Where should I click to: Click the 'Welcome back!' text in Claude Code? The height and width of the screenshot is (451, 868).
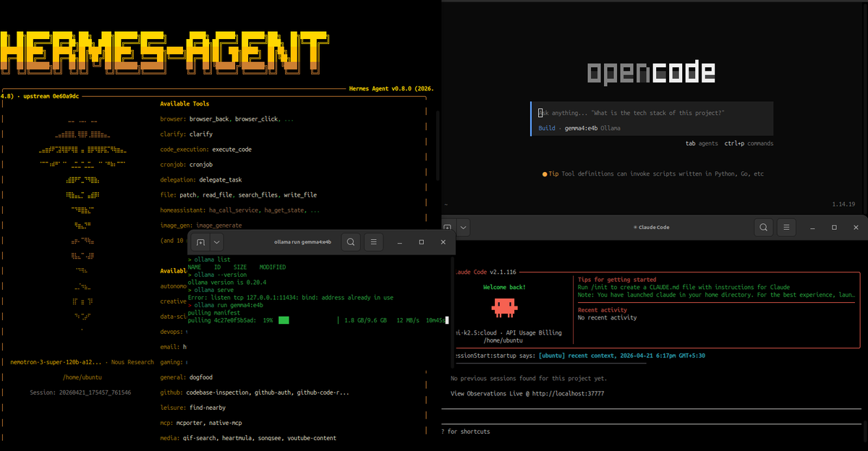(504, 287)
